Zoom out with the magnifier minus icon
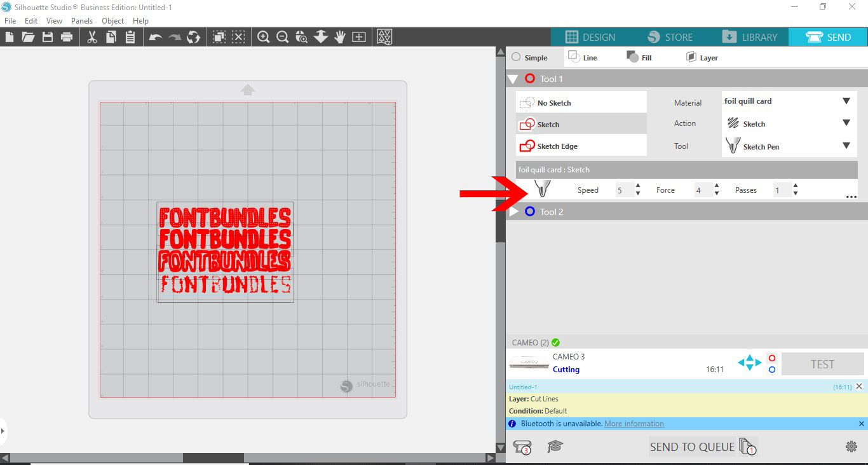 tap(283, 37)
